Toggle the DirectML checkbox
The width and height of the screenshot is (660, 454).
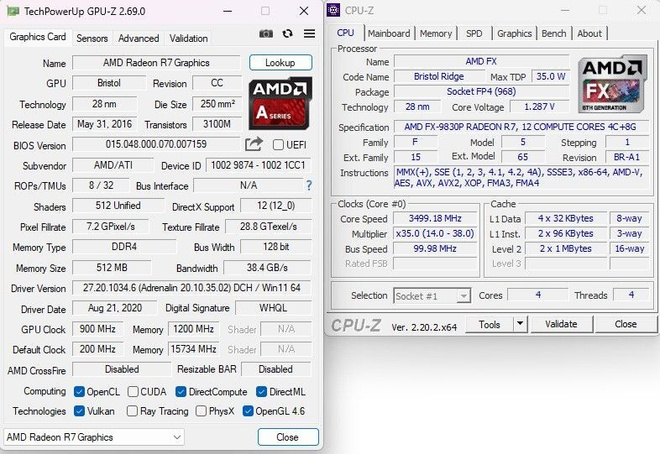pyautogui.click(x=261, y=392)
